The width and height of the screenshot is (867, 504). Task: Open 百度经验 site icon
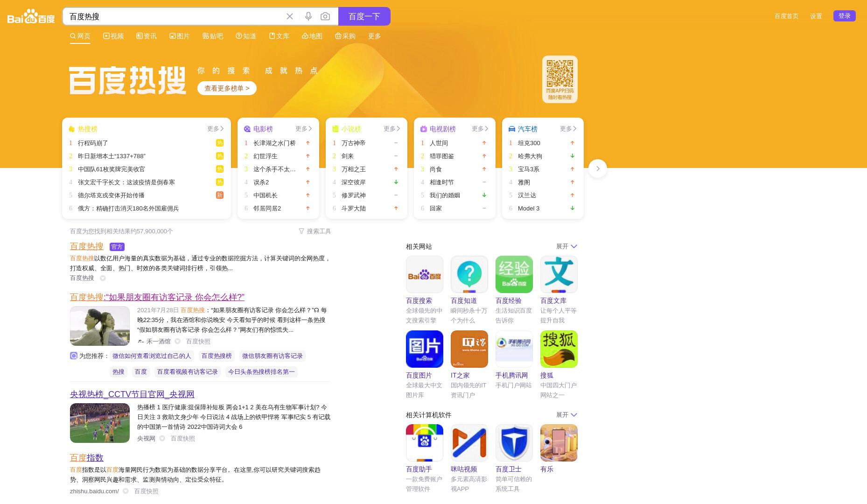514,274
